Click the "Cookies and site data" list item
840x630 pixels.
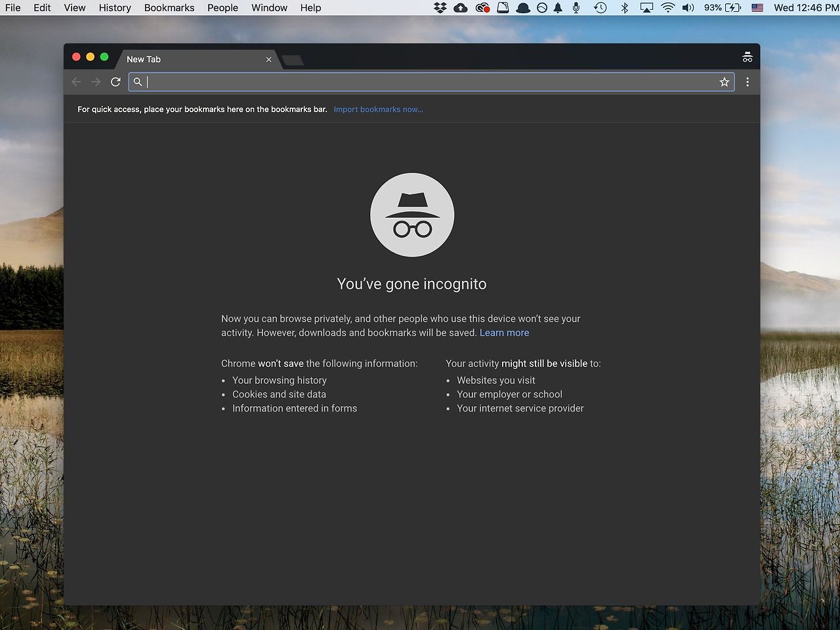(x=279, y=394)
